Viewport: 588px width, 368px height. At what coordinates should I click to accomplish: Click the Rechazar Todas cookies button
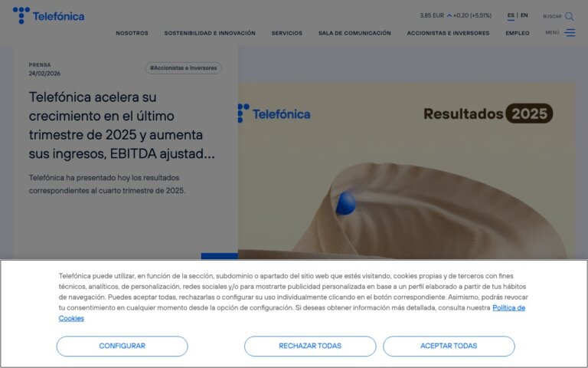310,346
